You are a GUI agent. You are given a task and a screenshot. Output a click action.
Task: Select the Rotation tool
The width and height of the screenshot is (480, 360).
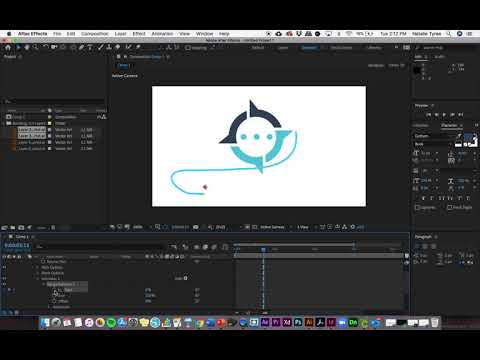(x=46, y=48)
